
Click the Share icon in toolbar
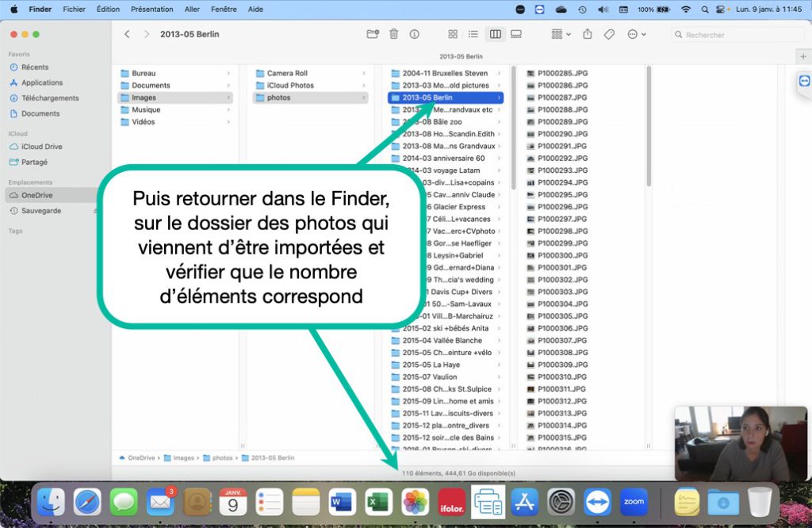pyautogui.click(x=588, y=34)
